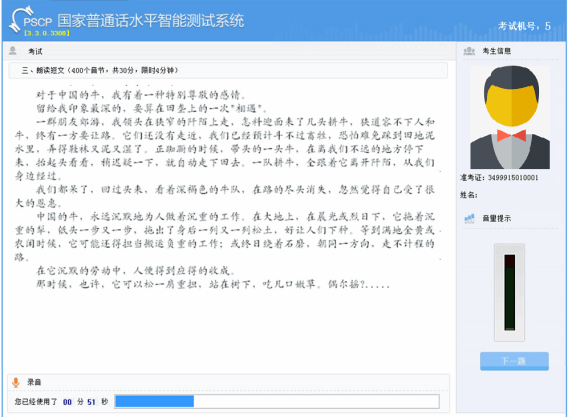
Task: Click the 姓名 name field
Action: coord(469,195)
